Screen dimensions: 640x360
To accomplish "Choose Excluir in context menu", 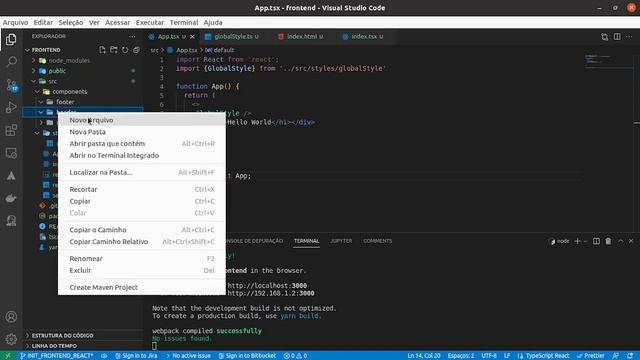I will 142,271.
